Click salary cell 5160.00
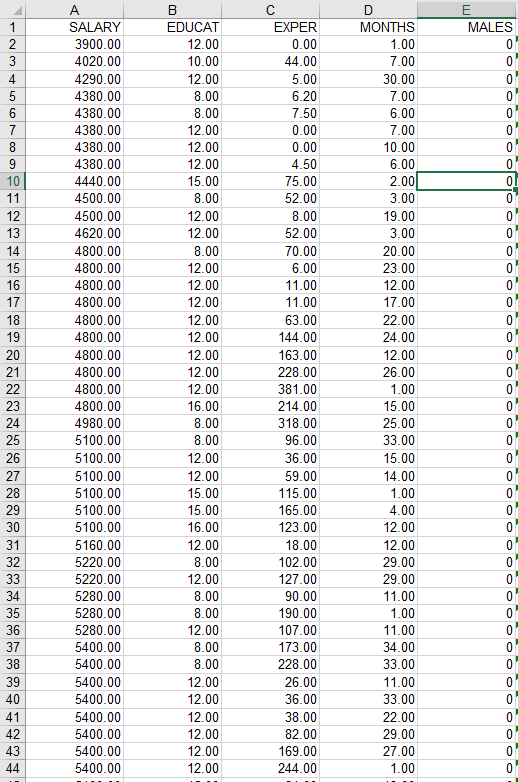 click(74, 545)
